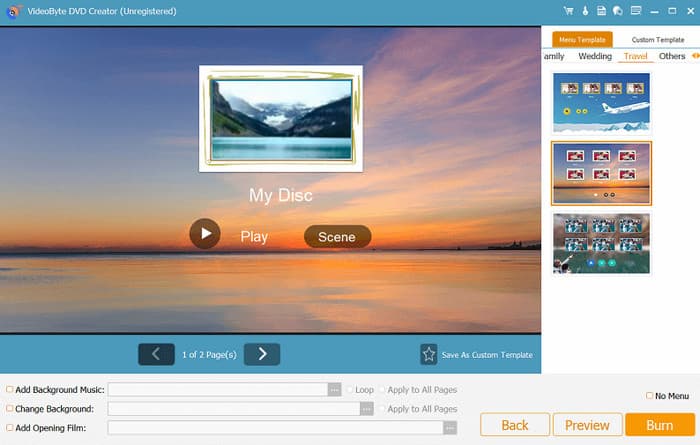The image size is (700, 445).
Task: Enable Change Background checkbox
Action: coord(9,408)
